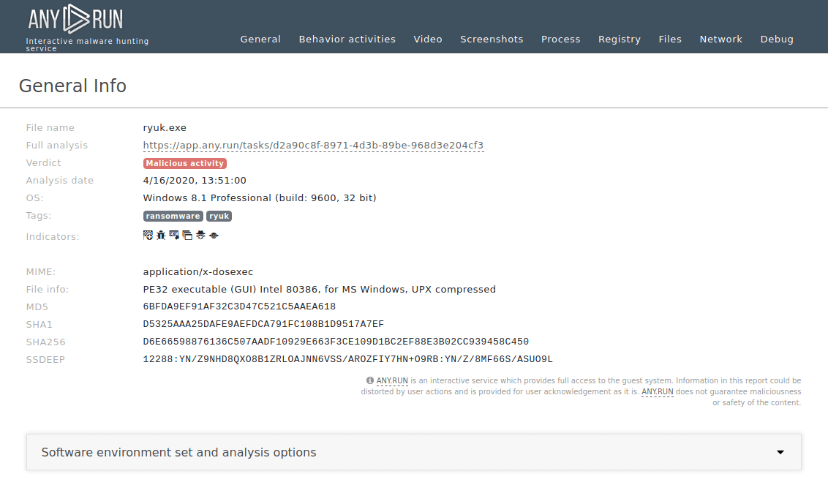Screen dimensions: 828x504
Task: Navigate to the Registry section
Action: [x=619, y=39]
